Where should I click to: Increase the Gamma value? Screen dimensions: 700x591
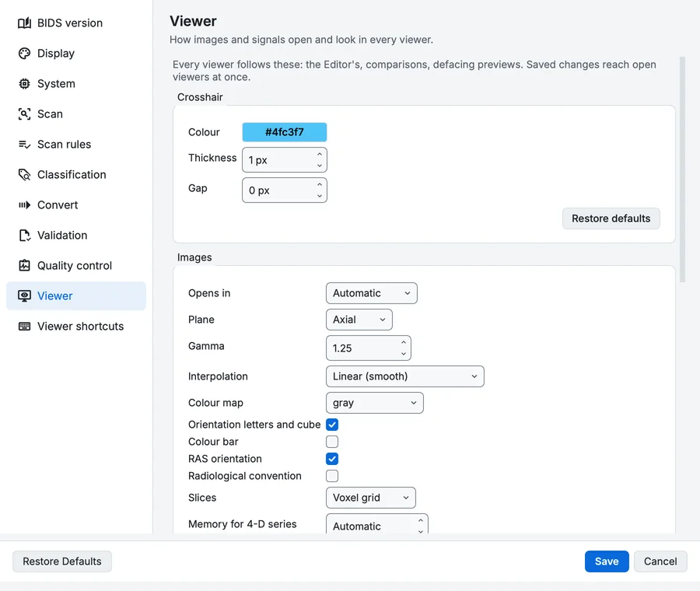pos(404,342)
